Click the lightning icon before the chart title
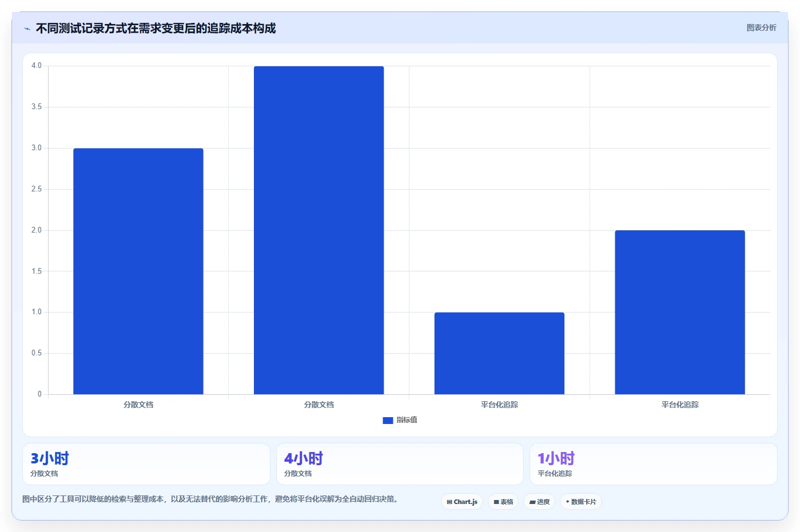 coord(27,29)
